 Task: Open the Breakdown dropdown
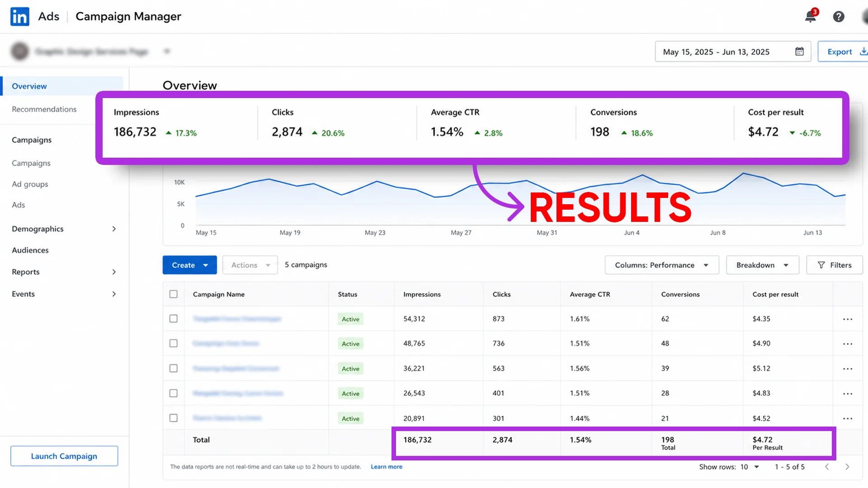(x=763, y=265)
